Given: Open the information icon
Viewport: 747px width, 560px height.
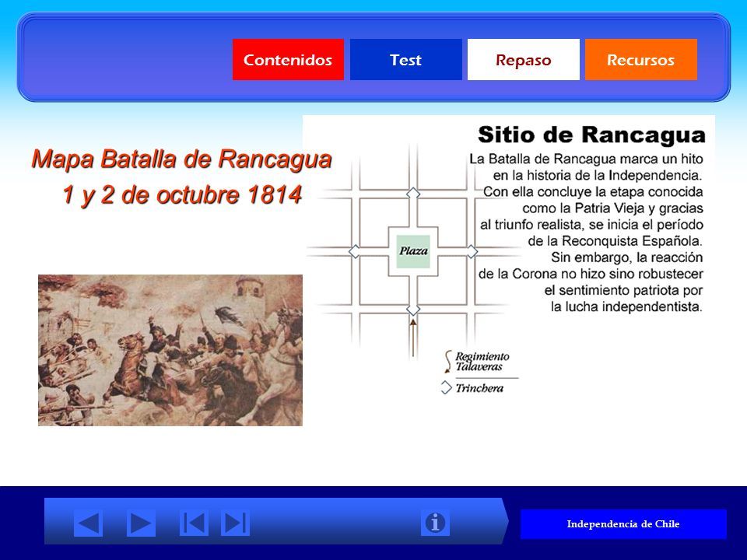Looking at the screenshot, I should [x=435, y=523].
